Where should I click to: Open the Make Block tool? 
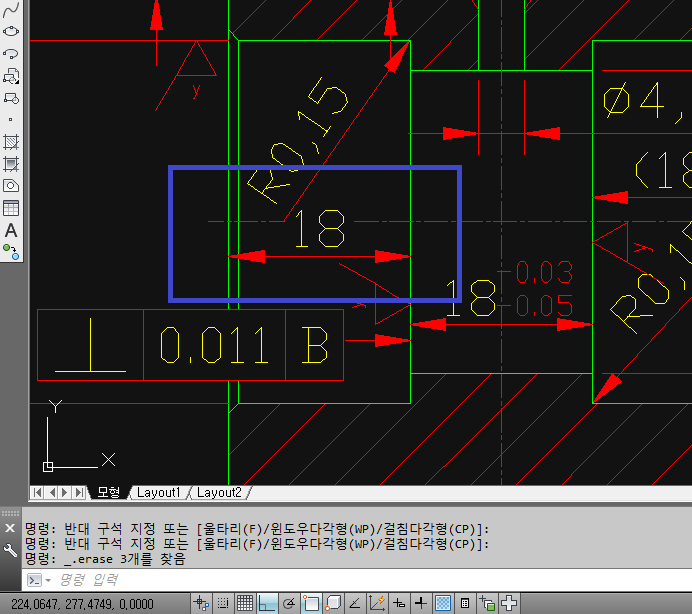(11, 98)
